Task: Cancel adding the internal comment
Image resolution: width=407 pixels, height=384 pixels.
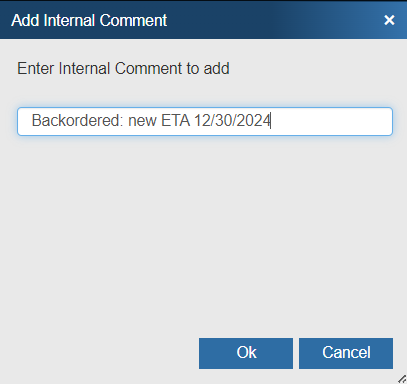Action: click(346, 353)
